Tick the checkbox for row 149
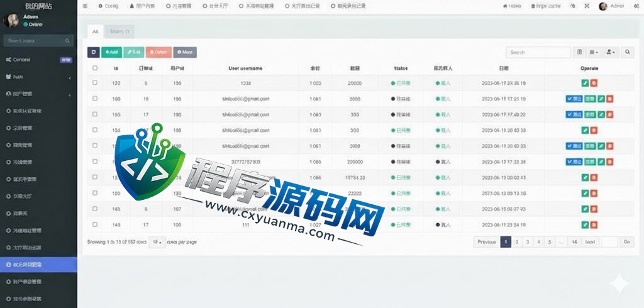 (x=95, y=209)
